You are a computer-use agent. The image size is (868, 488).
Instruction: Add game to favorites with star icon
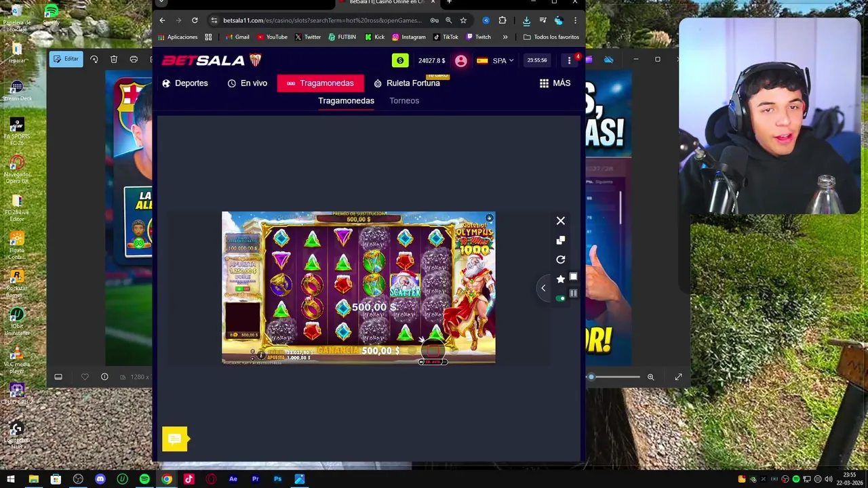click(561, 279)
